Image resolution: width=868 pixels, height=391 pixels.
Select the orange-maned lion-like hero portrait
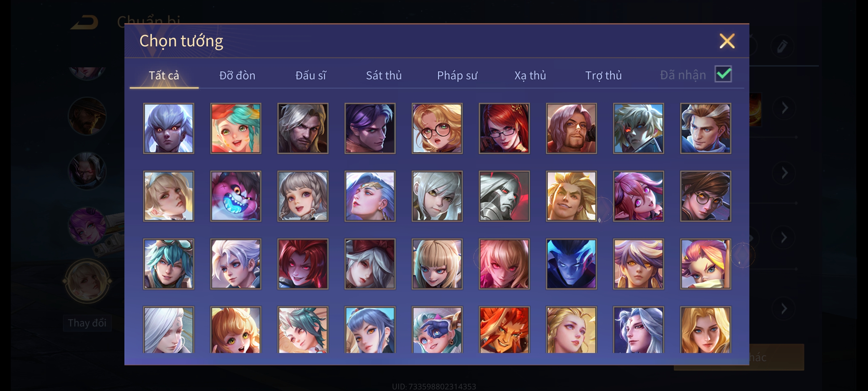pos(504,330)
